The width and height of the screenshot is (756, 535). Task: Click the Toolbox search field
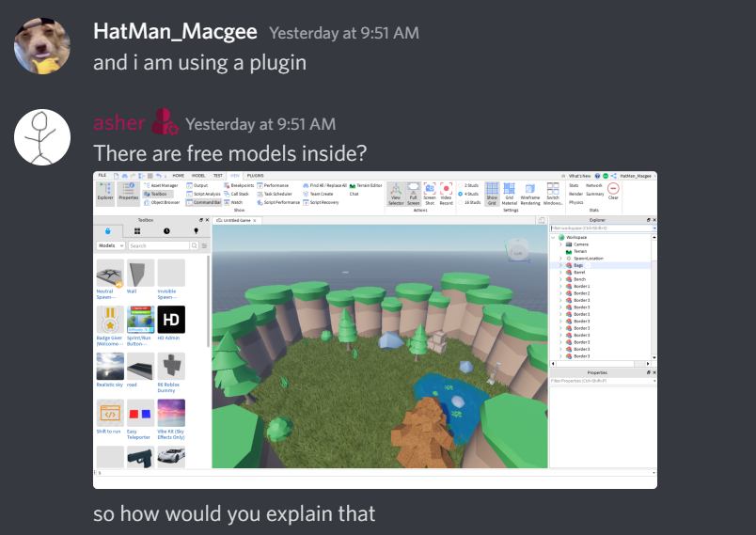(x=159, y=245)
